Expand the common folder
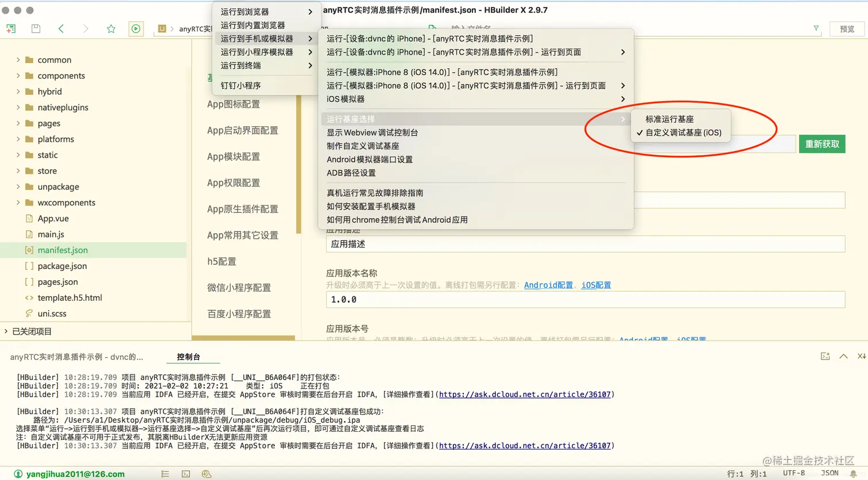 [x=18, y=60]
